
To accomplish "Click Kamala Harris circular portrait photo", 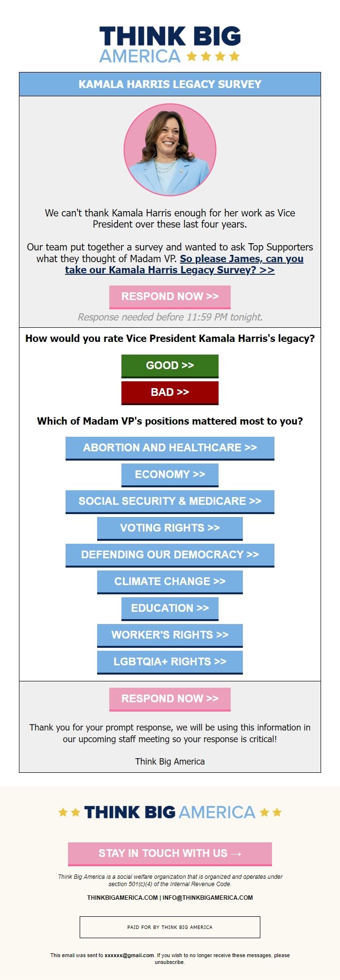I will [x=170, y=150].
